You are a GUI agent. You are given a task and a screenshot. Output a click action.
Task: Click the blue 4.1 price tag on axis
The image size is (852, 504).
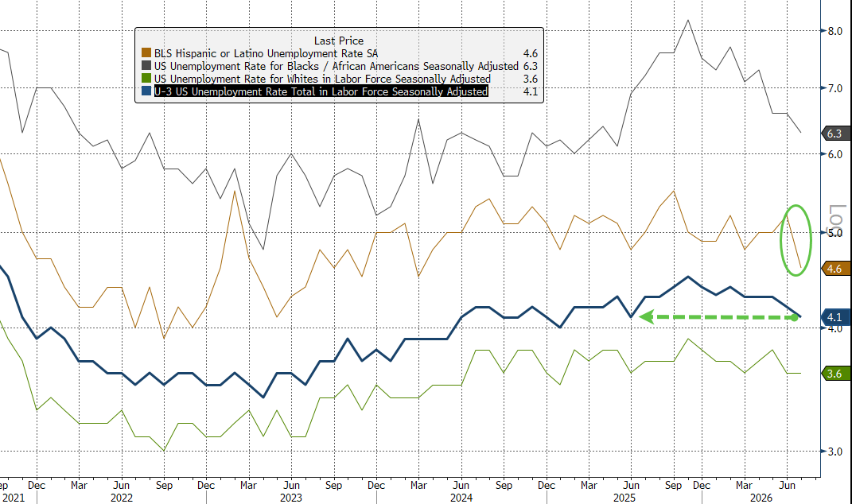pos(833,317)
